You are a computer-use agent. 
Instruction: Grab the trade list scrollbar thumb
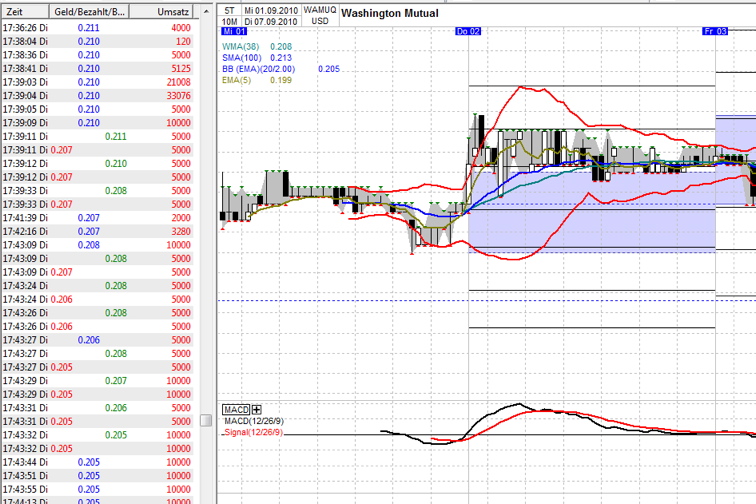click(x=206, y=420)
